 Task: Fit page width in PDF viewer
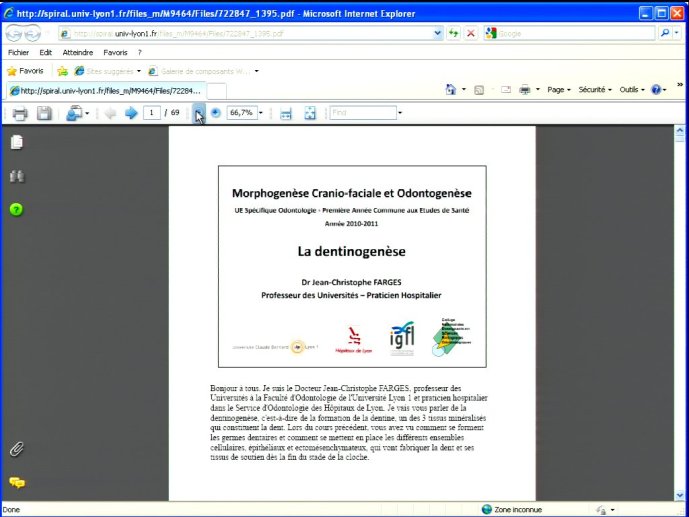pyautogui.click(x=286, y=113)
